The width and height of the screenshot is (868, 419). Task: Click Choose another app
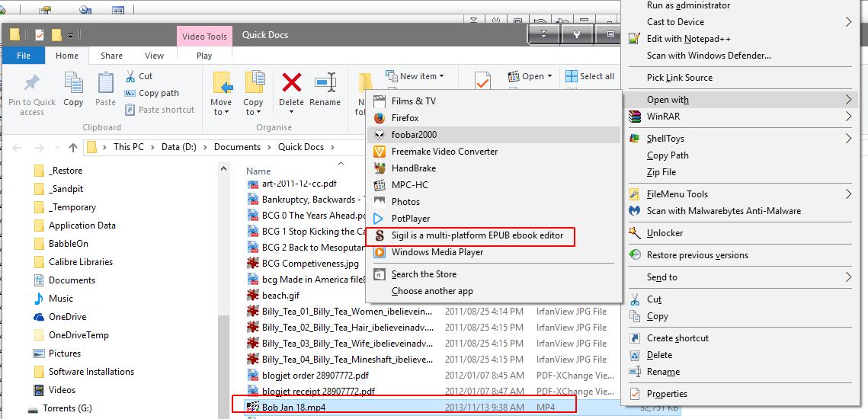[x=493, y=290]
